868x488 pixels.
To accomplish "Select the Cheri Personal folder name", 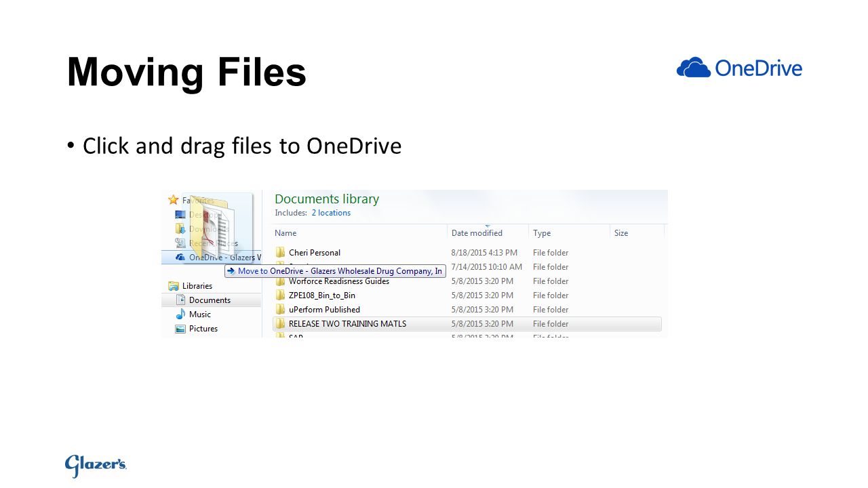I will pyautogui.click(x=315, y=253).
